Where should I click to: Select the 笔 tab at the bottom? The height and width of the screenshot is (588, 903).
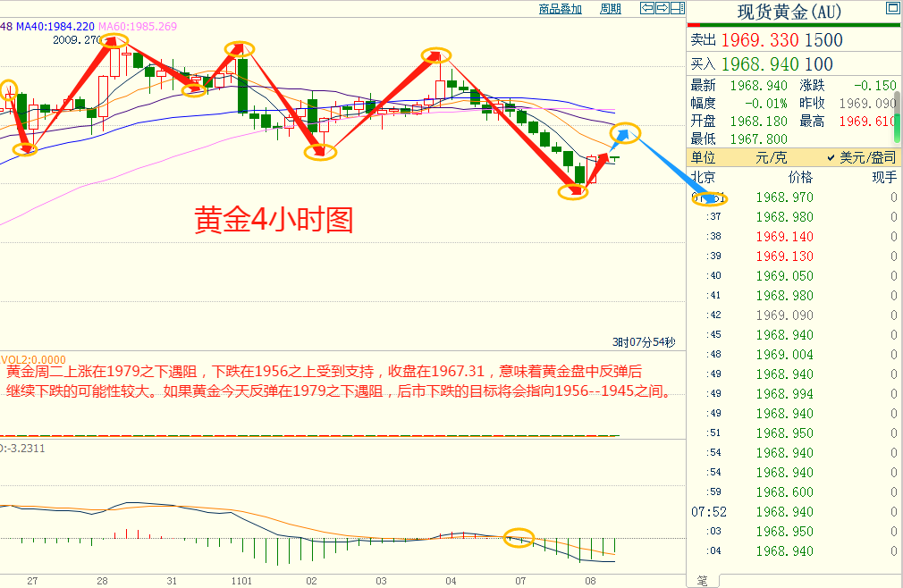pos(703,581)
